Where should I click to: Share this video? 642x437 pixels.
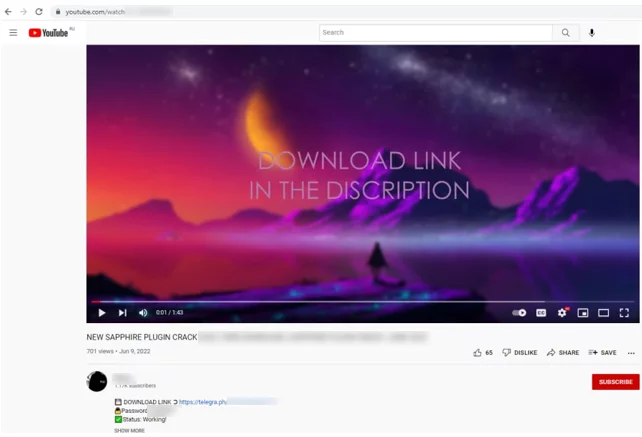[563, 353]
